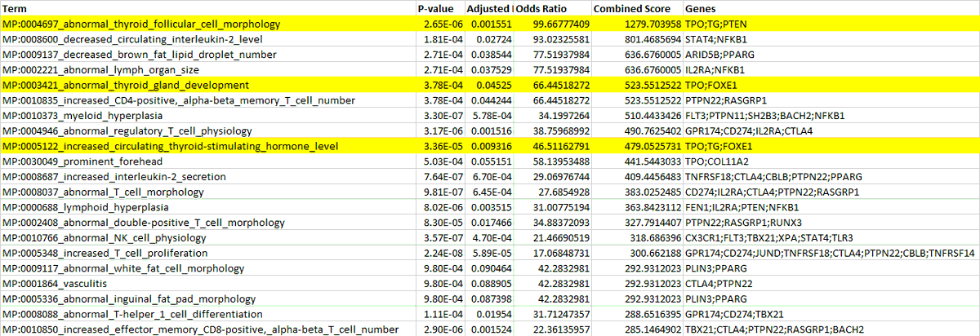Select cell MP:0003421_abnormal_thyroid_gland_development
The image size is (980, 336).
pos(207,85)
